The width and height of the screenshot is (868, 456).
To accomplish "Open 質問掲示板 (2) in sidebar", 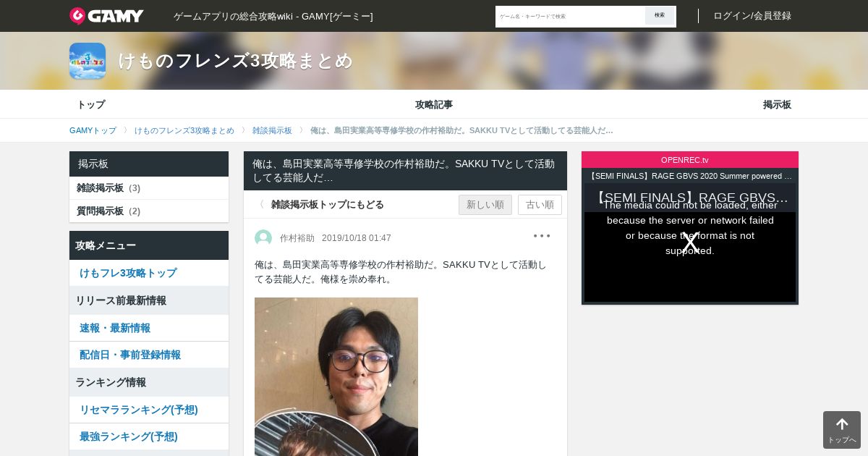I will pos(149,211).
